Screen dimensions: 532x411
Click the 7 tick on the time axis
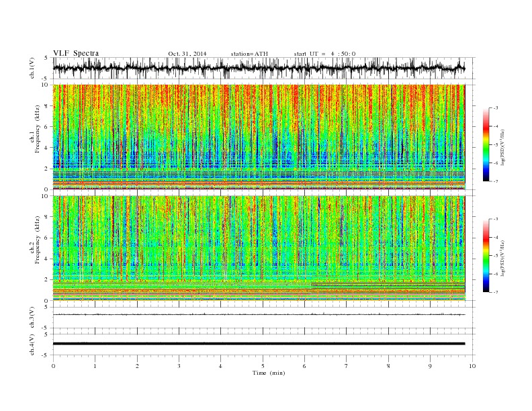click(x=347, y=366)
